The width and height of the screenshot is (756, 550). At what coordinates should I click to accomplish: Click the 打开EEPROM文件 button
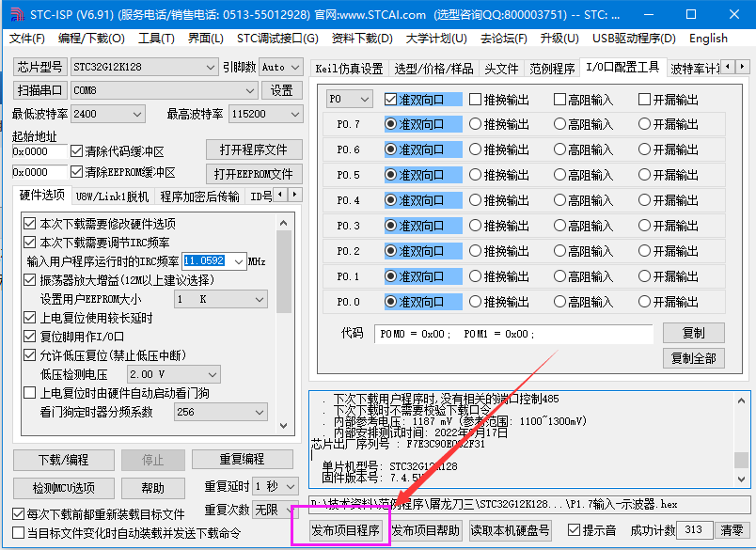(254, 174)
